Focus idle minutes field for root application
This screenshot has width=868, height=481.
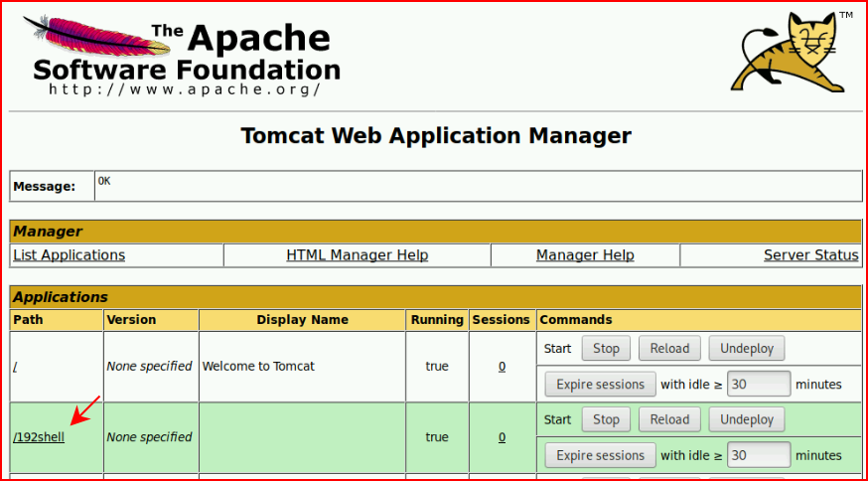[759, 384]
